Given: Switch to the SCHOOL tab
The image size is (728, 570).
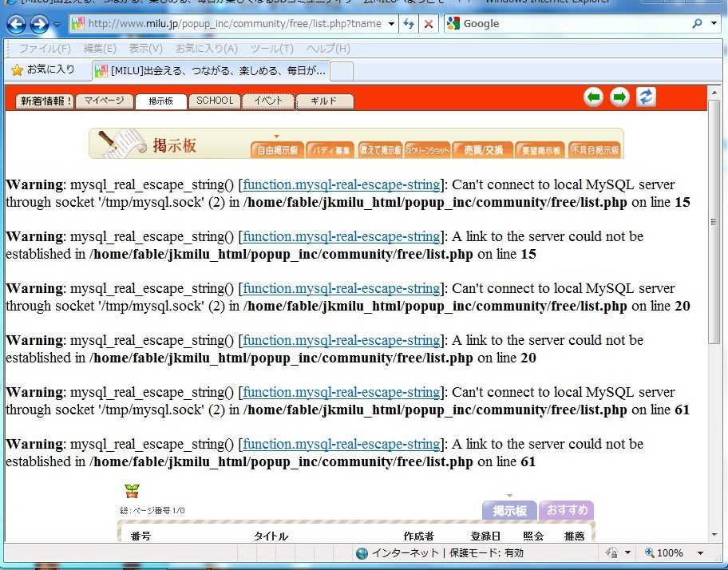Looking at the screenshot, I should click(x=216, y=101).
